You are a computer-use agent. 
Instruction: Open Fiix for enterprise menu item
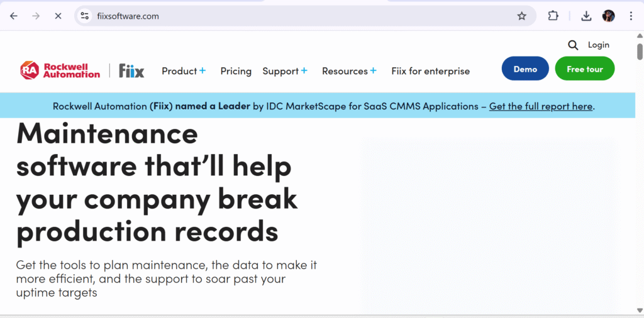click(430, 71)
